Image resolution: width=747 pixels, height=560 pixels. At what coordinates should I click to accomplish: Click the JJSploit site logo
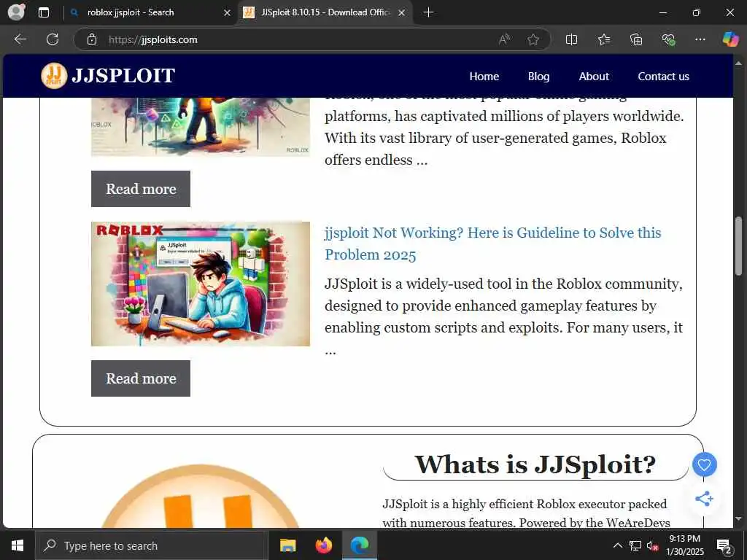coord(54,76)
